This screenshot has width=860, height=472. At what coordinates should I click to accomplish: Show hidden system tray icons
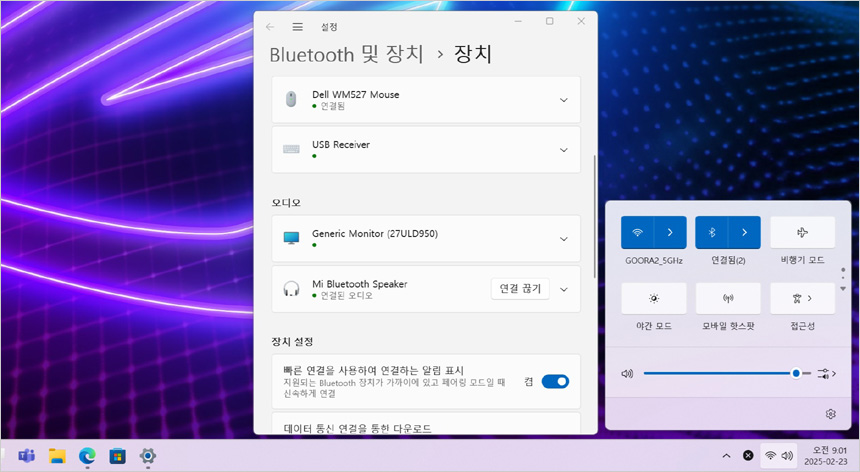pos(727,456)
